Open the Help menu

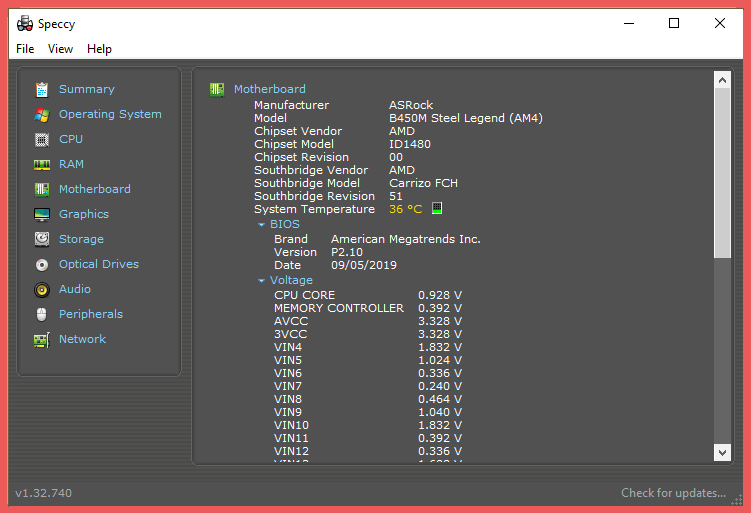pos(99,49)
